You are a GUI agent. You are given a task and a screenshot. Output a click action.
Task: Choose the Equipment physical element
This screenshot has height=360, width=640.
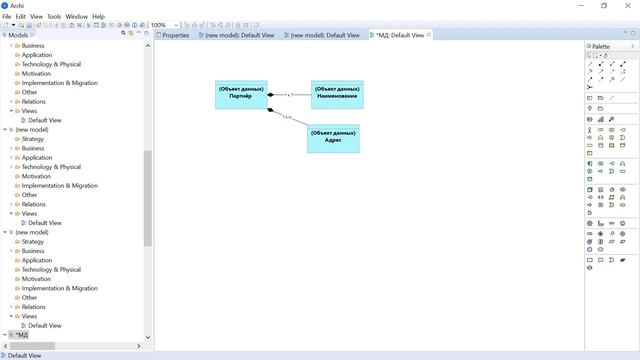tap(590, 223)
